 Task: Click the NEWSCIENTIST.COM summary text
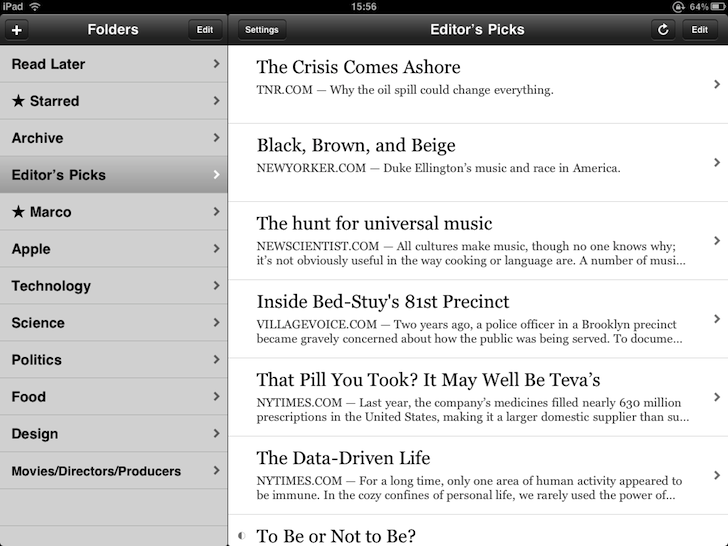[x=471, y=253]
